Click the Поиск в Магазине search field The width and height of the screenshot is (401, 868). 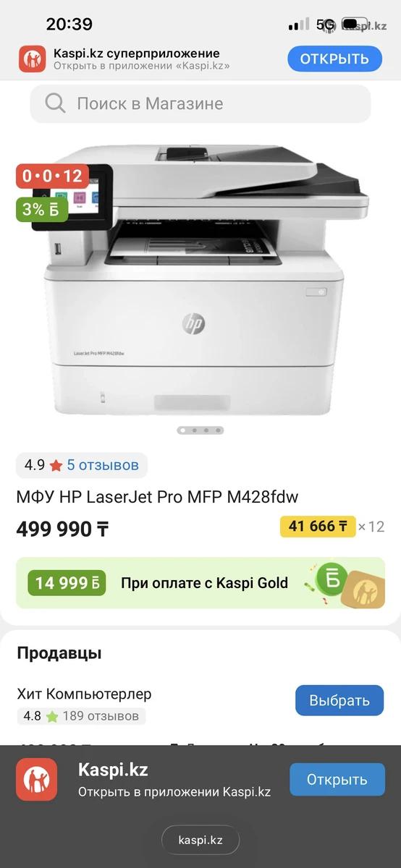point(200,103)
